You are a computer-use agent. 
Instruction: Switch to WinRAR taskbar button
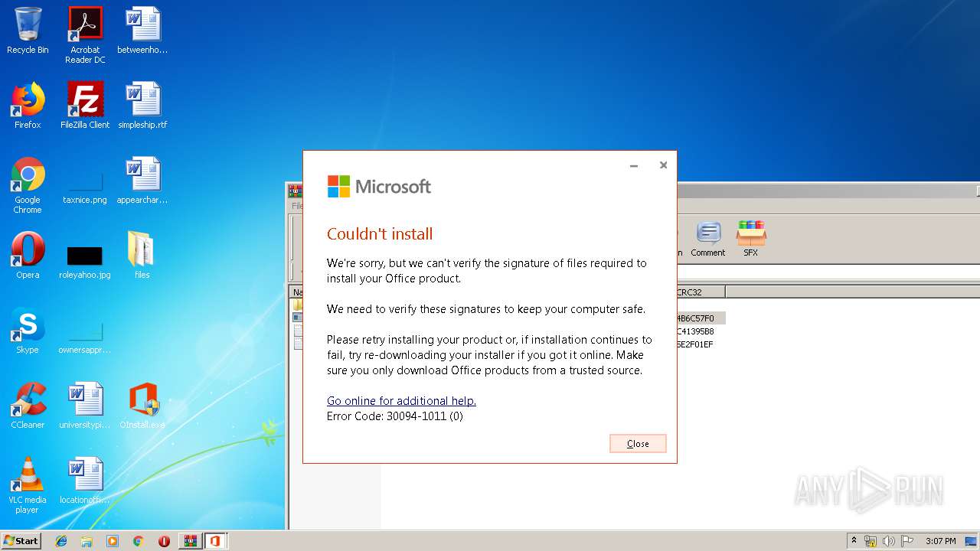[190, 541]
